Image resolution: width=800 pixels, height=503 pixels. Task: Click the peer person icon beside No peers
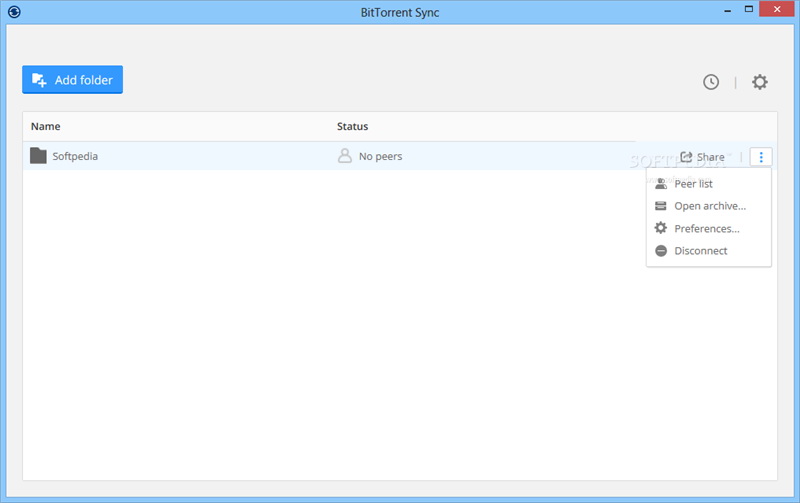coord(345,156)
